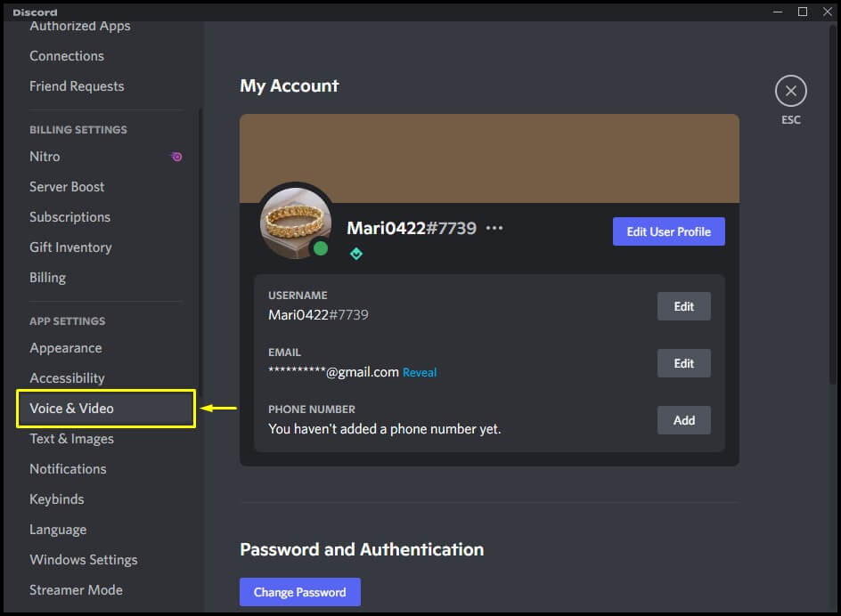Add a phone number
This screenshot has width=841, height=616.
tap(683, 420)
